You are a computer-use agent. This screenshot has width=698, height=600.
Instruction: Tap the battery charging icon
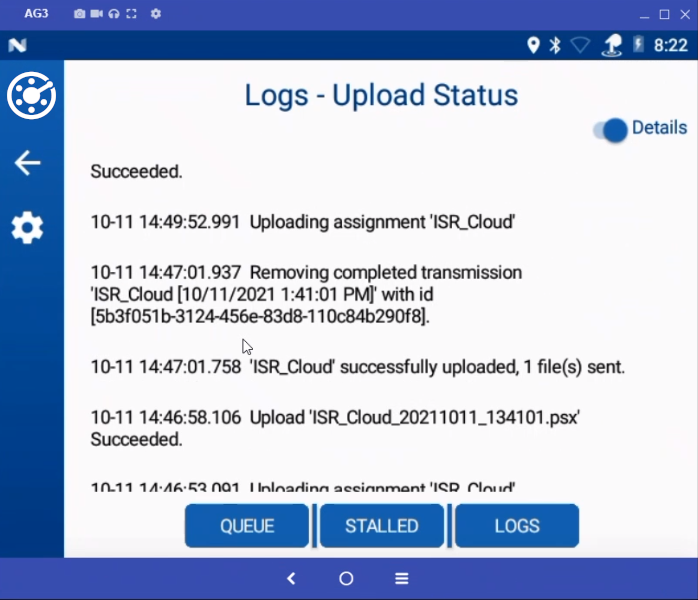pyautogui.click(x=638, y=45)
